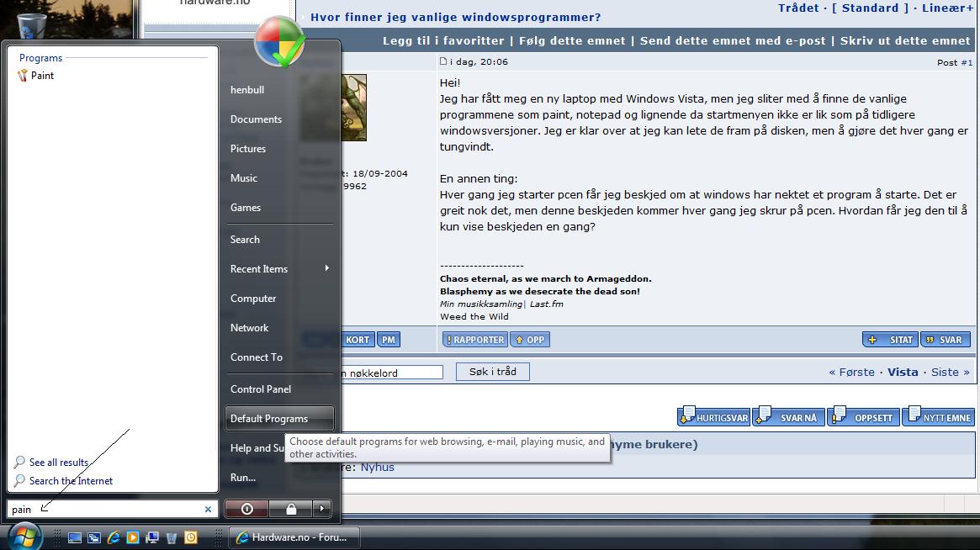Open Music from the Start menu
Viewport: 980px width, 550px height.
[x=244, y=178]
